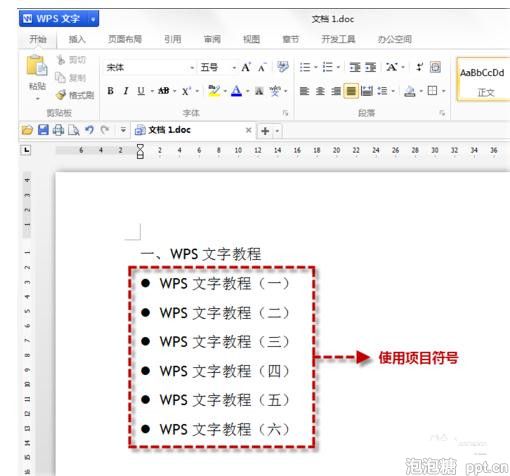This screenshot has width=510, height=476.
Task: Click the increase indent icon
Action: [370, 67]
